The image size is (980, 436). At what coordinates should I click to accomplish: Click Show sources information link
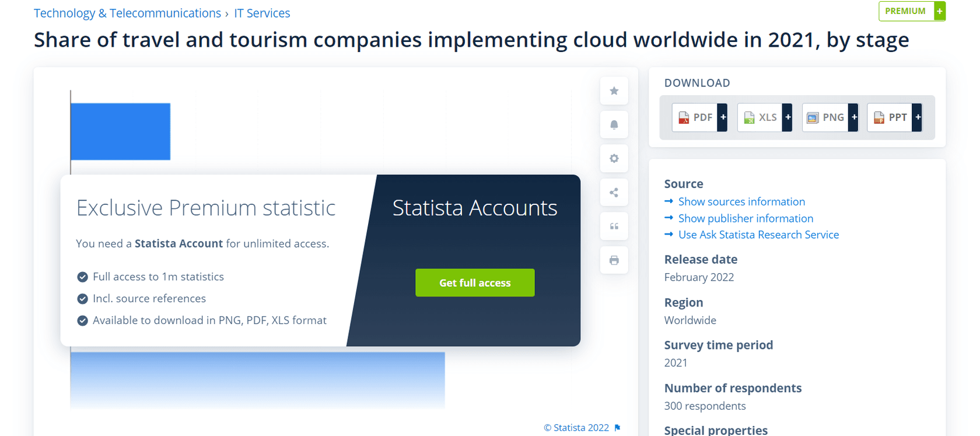coord(741,201)
